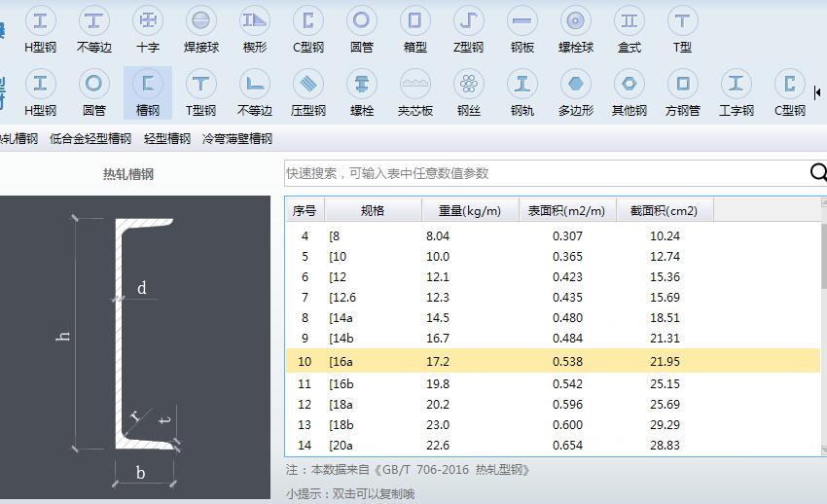Select the [18b specification row
This screenshot has width=827, height=504.
(x=553, y=425)
